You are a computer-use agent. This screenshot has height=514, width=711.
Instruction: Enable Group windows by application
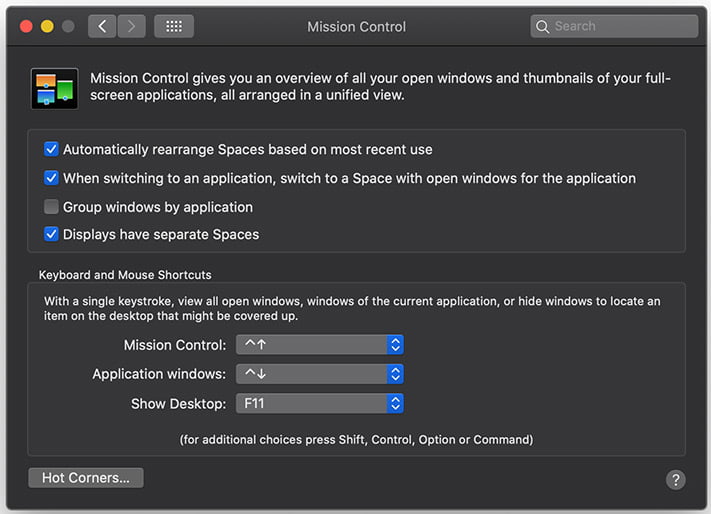51,207
